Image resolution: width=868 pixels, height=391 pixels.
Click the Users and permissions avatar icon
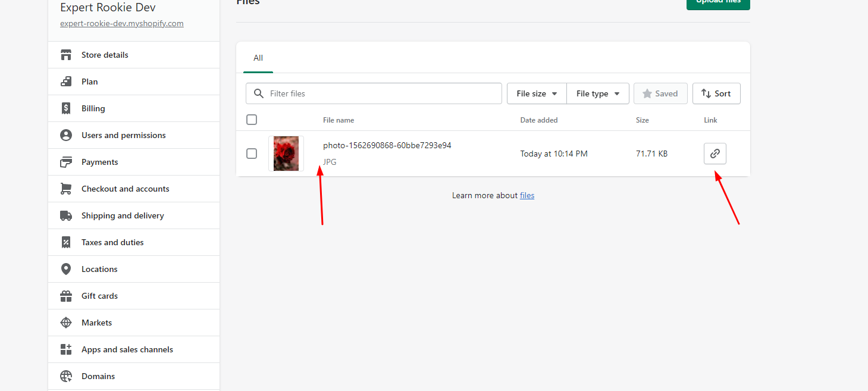pyautogui.click(x=66, y=135)
